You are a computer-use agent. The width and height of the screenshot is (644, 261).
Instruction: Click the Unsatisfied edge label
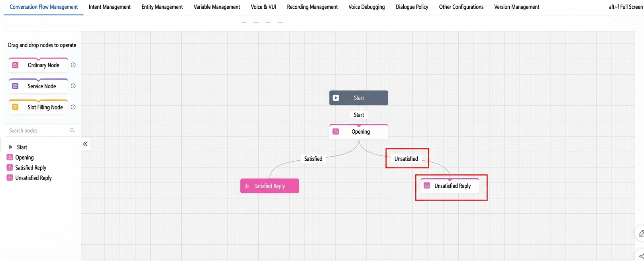tap(406, 159)
